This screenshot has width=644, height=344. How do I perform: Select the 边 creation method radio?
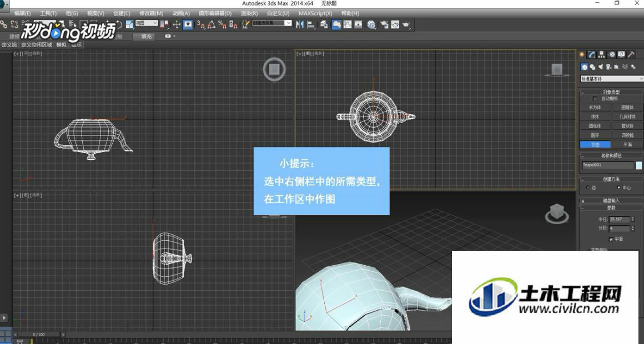tap(588, 188)
